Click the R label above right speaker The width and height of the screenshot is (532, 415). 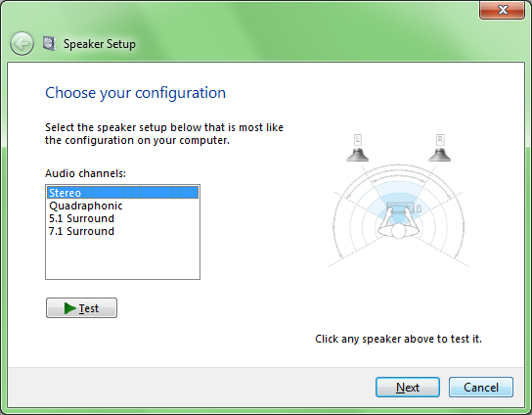440,140
